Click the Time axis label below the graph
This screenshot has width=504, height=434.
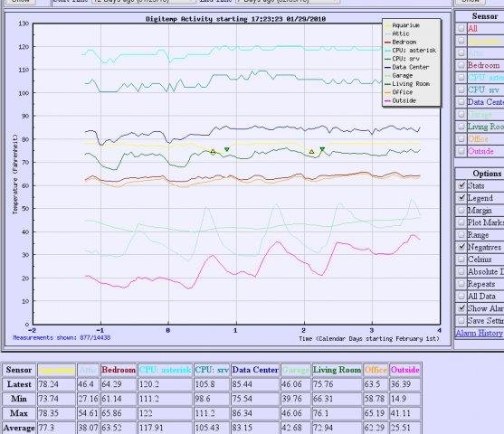click(x=368, y=338)
